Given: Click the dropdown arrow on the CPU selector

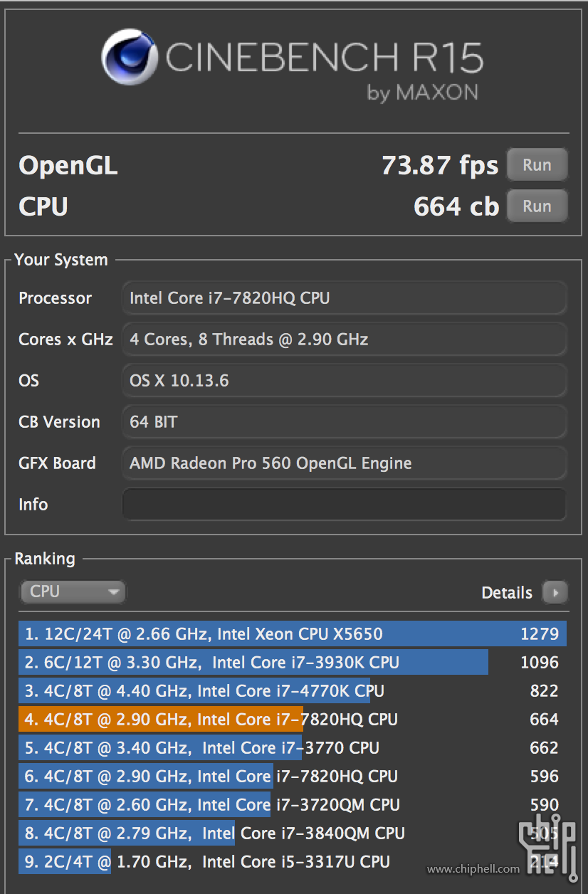Looking at the screenshot, I should [114, 591].
